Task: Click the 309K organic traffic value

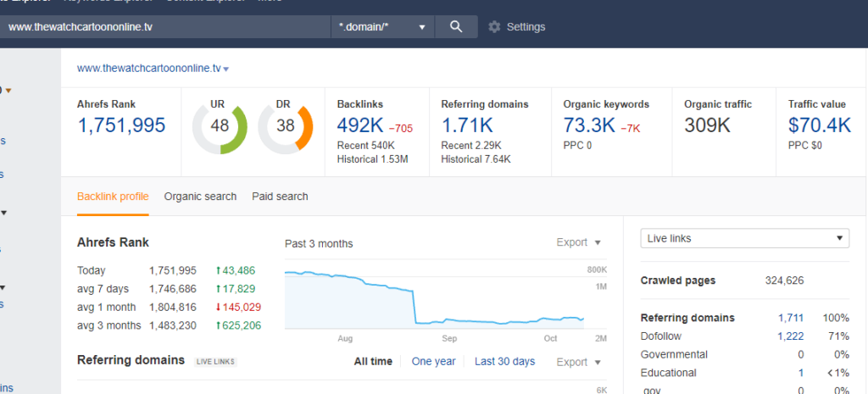Action: click(x=708, y=125)
